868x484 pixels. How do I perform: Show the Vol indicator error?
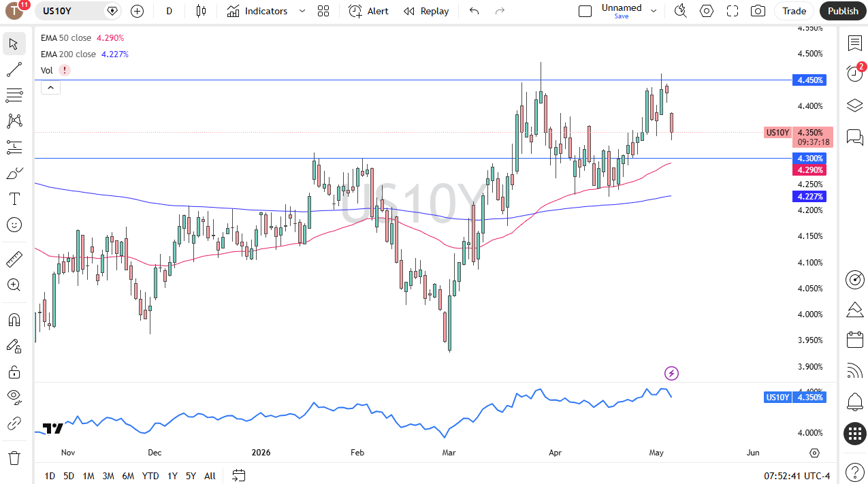(x=65, y=70)
